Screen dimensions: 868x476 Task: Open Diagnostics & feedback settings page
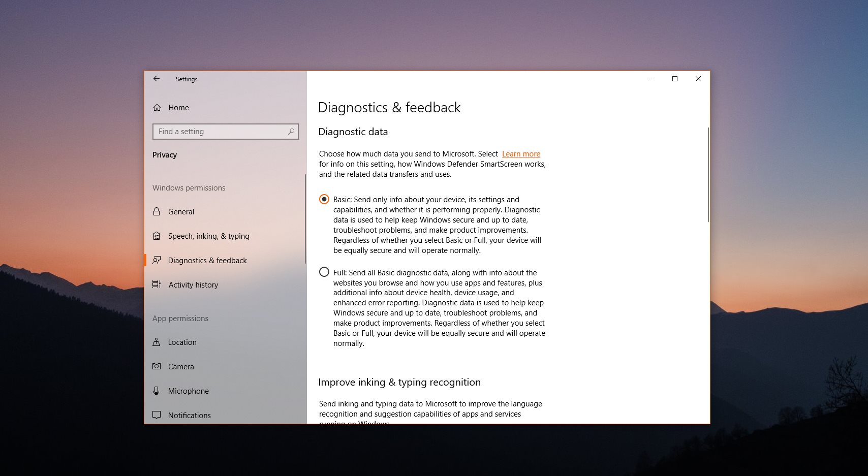click(x=207, y=261)
